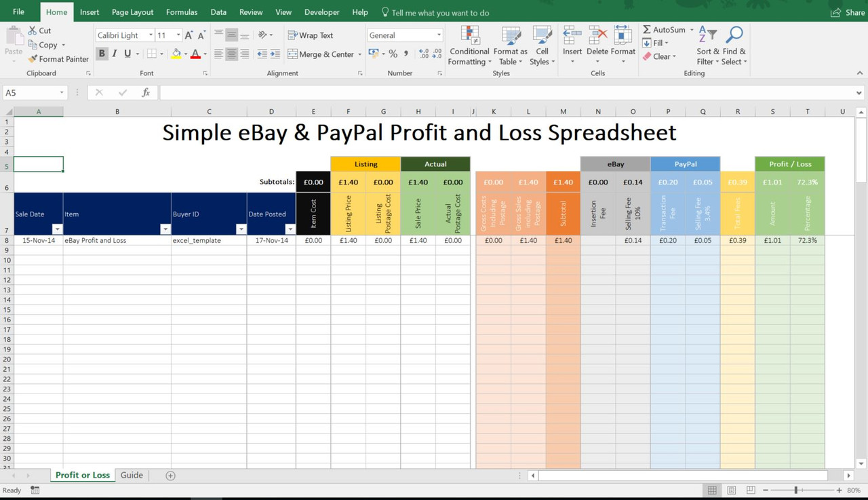Toggle Bold formatting

[102, 54]
